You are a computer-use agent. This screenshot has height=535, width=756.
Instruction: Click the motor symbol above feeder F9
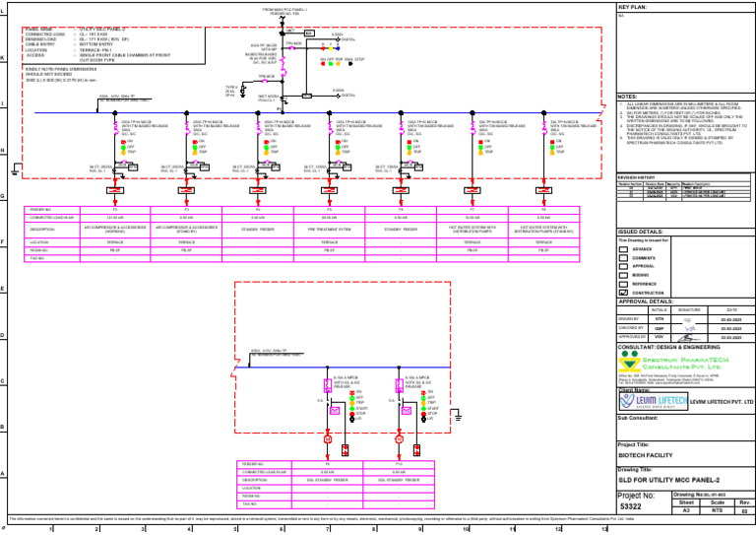328,439
